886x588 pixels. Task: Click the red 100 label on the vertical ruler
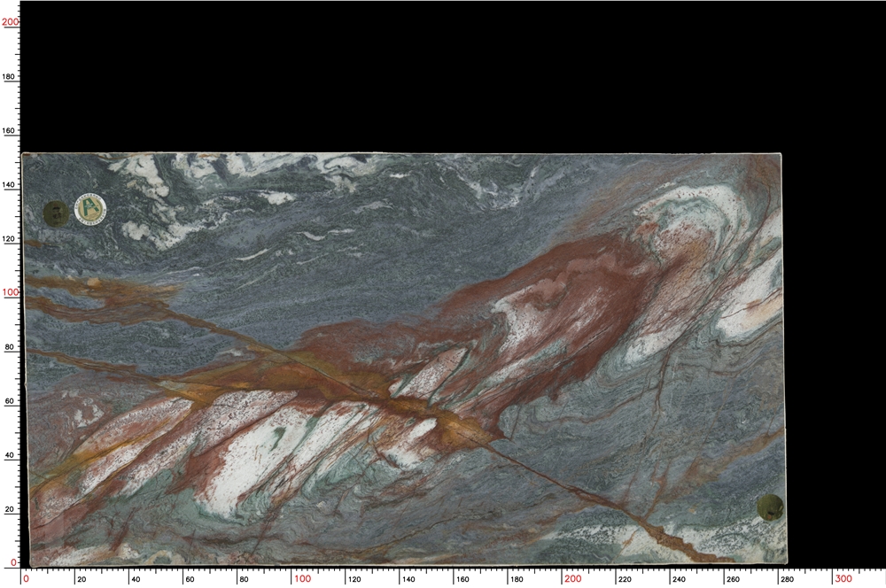[x=10, y=292]
